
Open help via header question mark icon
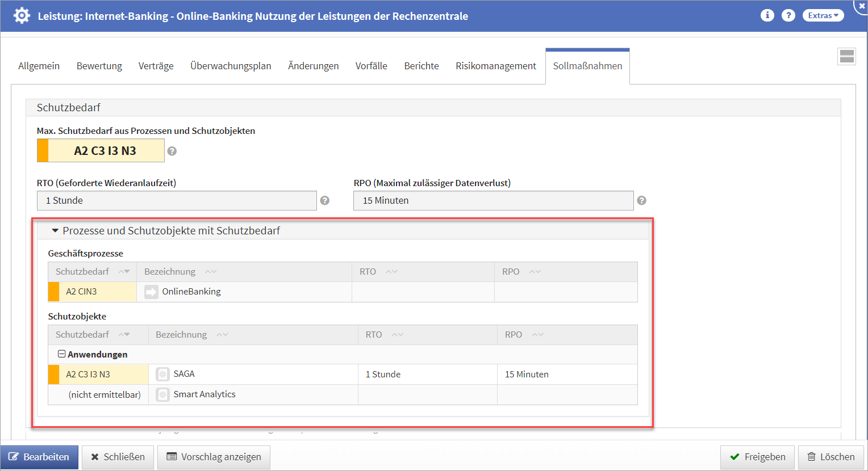(x=788, y=15)
